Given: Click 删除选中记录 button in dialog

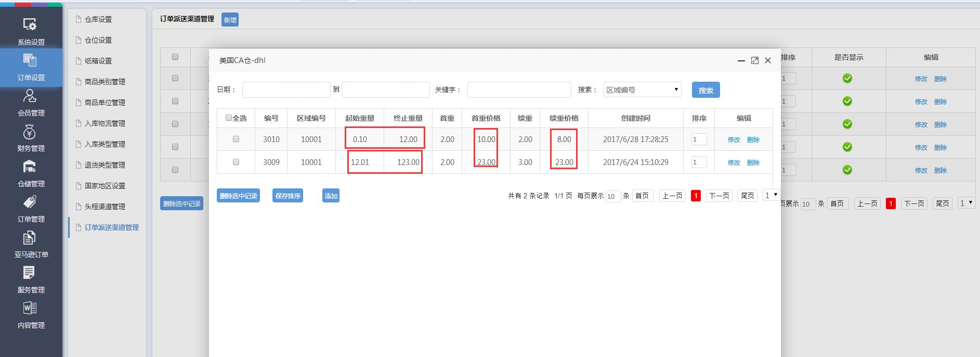Looking at the screenshot, I should point(238,196).
